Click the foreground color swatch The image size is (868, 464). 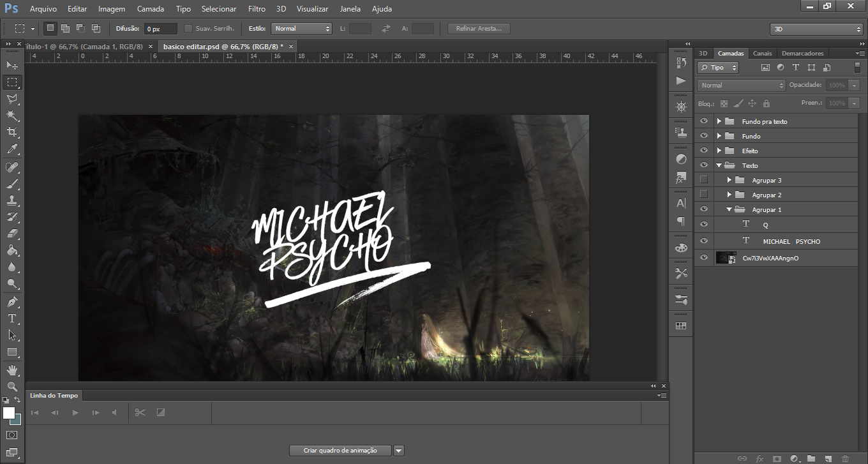coord(9,413)
